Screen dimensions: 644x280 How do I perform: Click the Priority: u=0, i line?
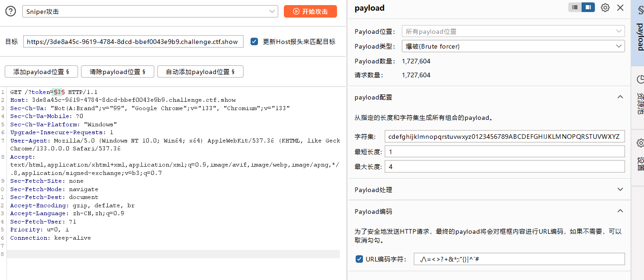click(x=39, y=230)
